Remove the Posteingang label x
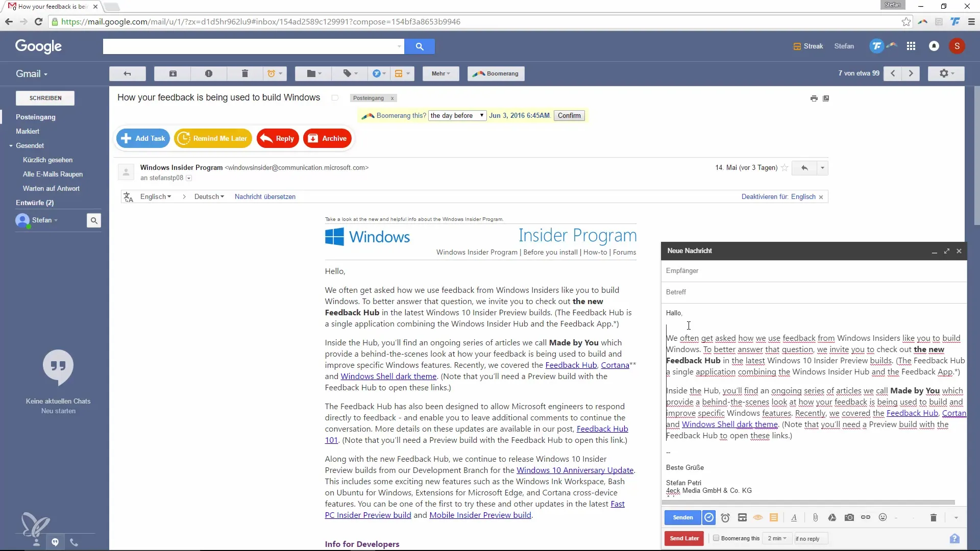980x551 pixels. [x=392, y=98]
